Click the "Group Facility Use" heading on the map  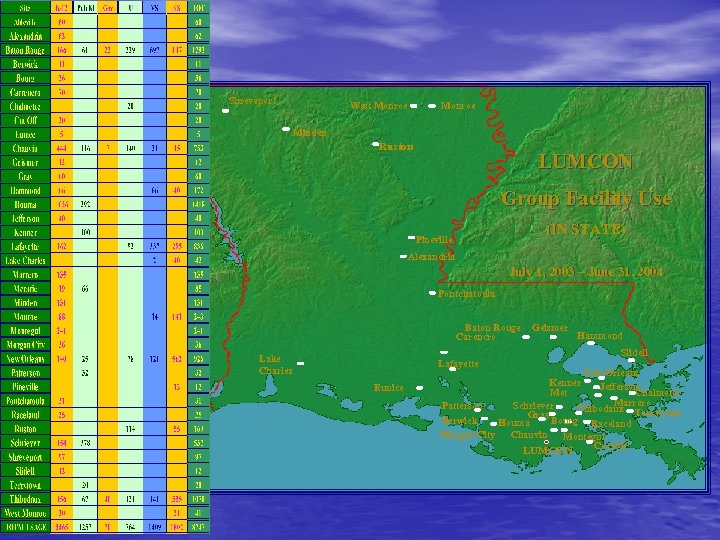tap(586, 199)
